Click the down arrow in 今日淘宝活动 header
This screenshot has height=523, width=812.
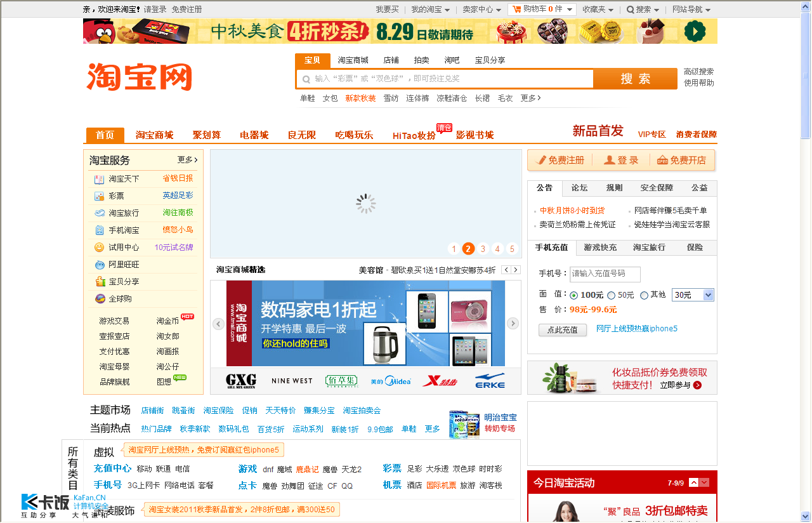point(704,482)
